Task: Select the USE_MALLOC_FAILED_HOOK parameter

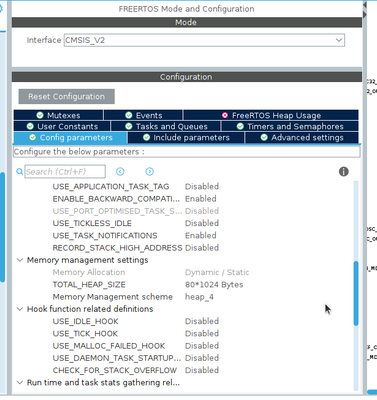Action: 109,346
